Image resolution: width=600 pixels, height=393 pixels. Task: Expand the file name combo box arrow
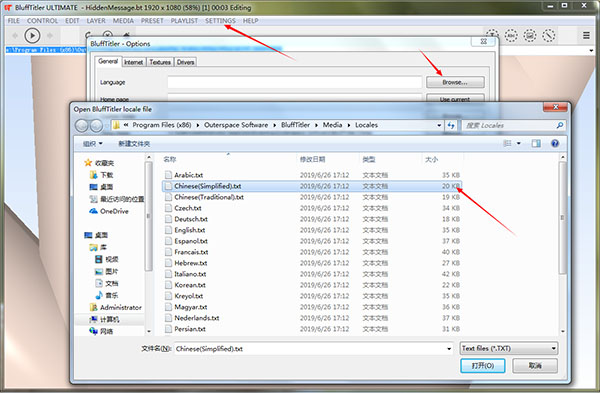tap(449, 349)
